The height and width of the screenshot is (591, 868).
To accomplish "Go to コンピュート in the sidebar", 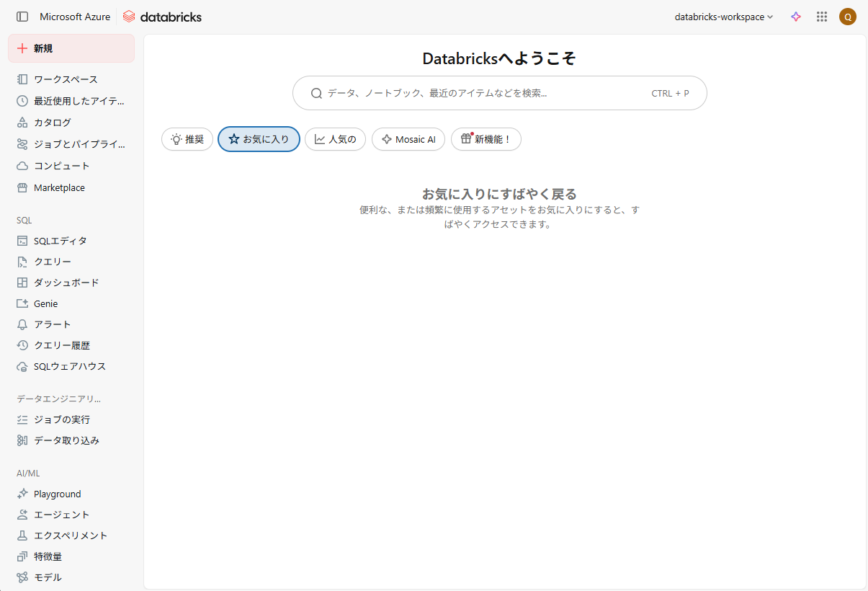I will click(61, 166).
